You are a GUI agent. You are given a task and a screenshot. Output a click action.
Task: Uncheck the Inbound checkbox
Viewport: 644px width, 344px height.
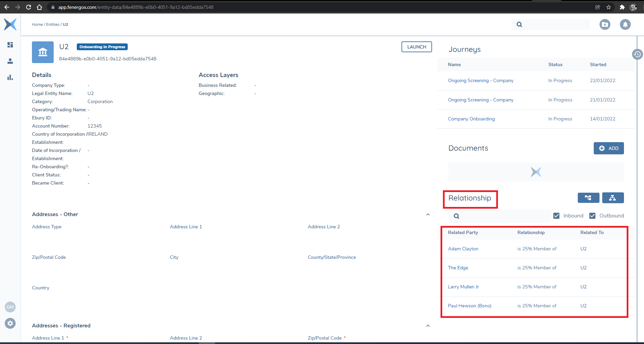pyautogui.click(x=556, y=216)
